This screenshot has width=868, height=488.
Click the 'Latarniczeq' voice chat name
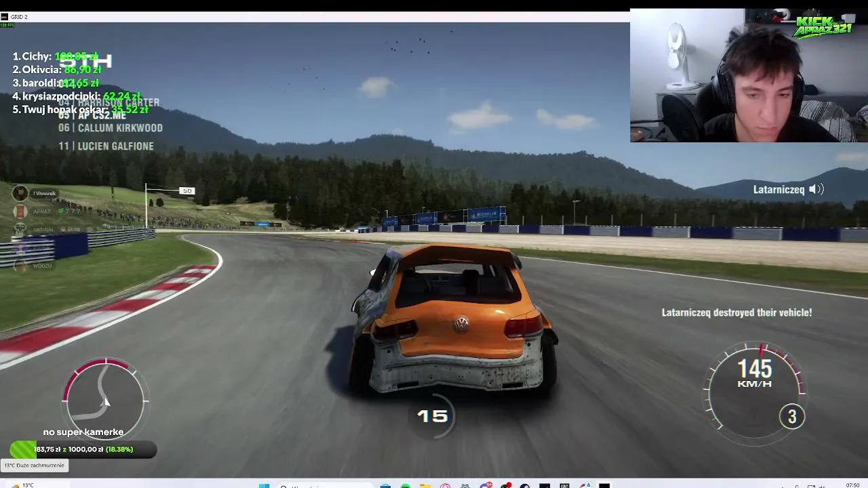pyautogui.click(x=778, y=189)
